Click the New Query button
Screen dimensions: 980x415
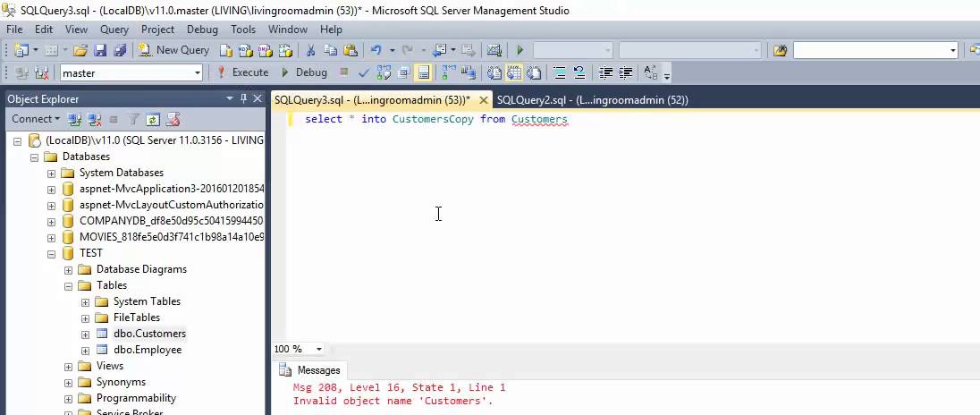[174, 50]
